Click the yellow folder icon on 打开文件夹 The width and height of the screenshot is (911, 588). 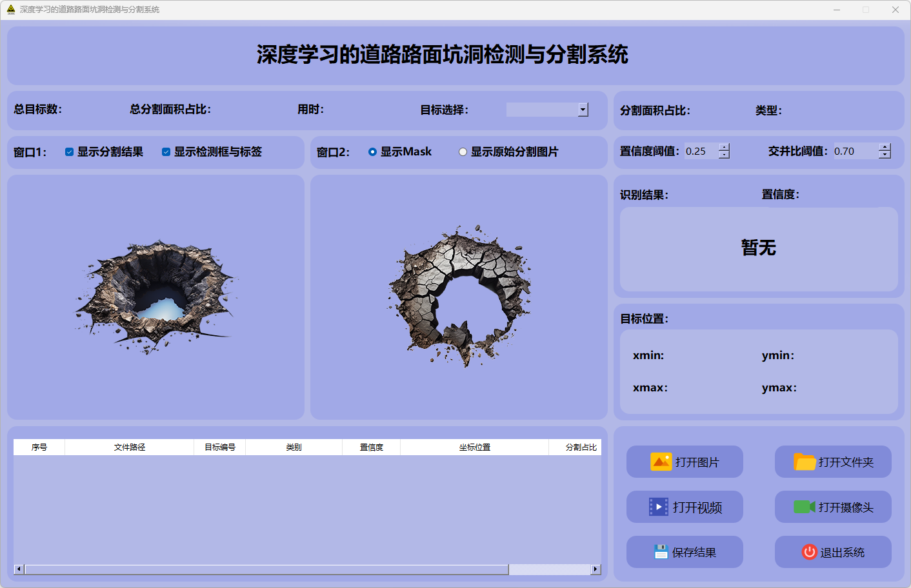pos(805,462)
